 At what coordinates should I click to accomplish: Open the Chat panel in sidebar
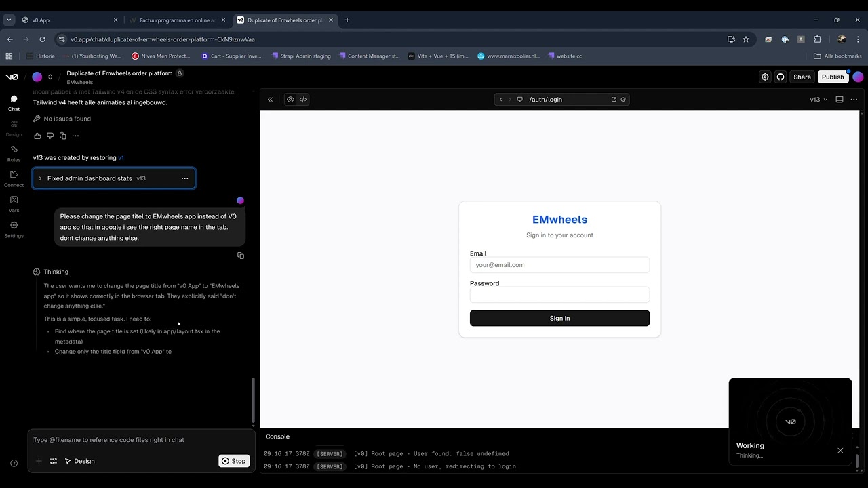14,103
